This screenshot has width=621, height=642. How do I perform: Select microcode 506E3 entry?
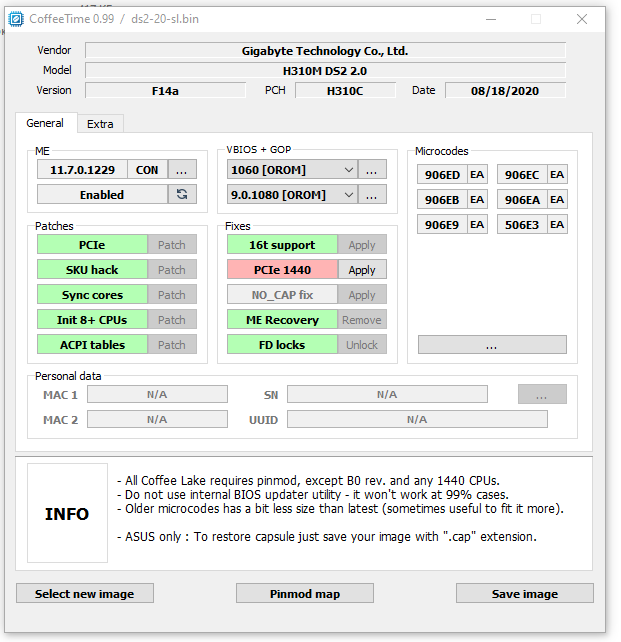(x=522, y=224)
